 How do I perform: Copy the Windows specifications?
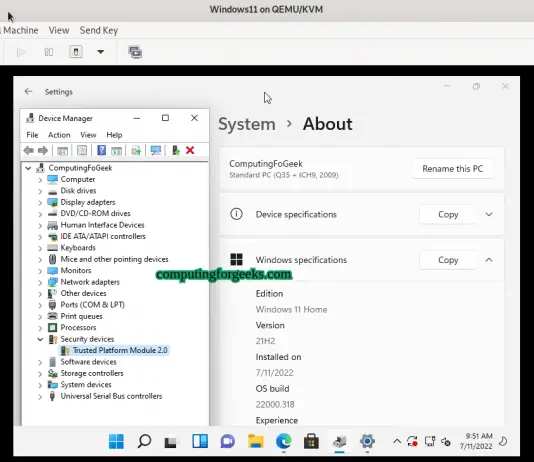(448, 260)
